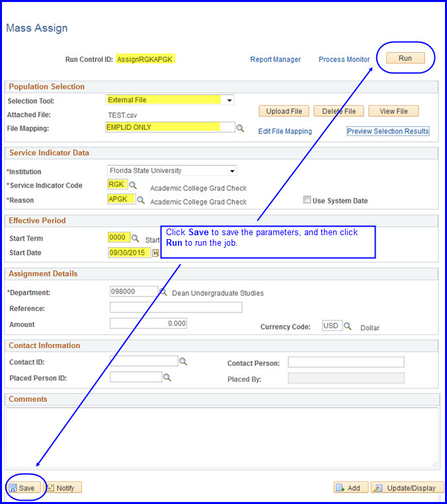
Task: Click the Save button
Action: [24, 487]
